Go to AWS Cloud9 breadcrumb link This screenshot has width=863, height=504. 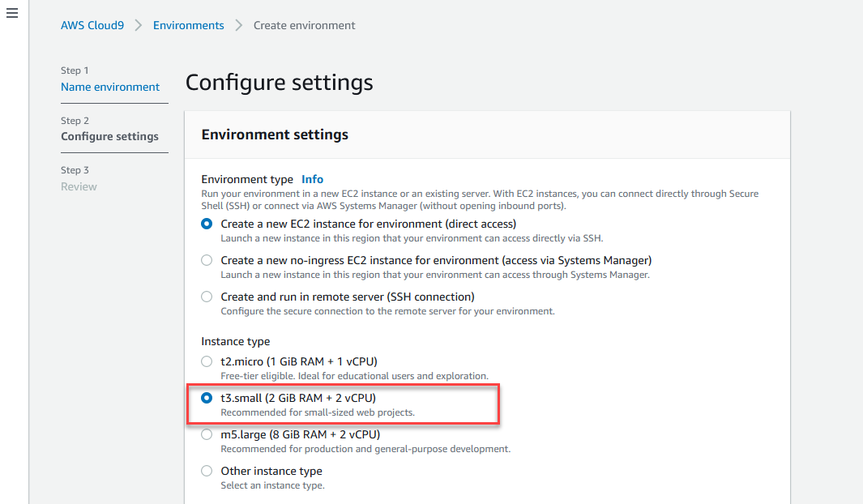92,25
